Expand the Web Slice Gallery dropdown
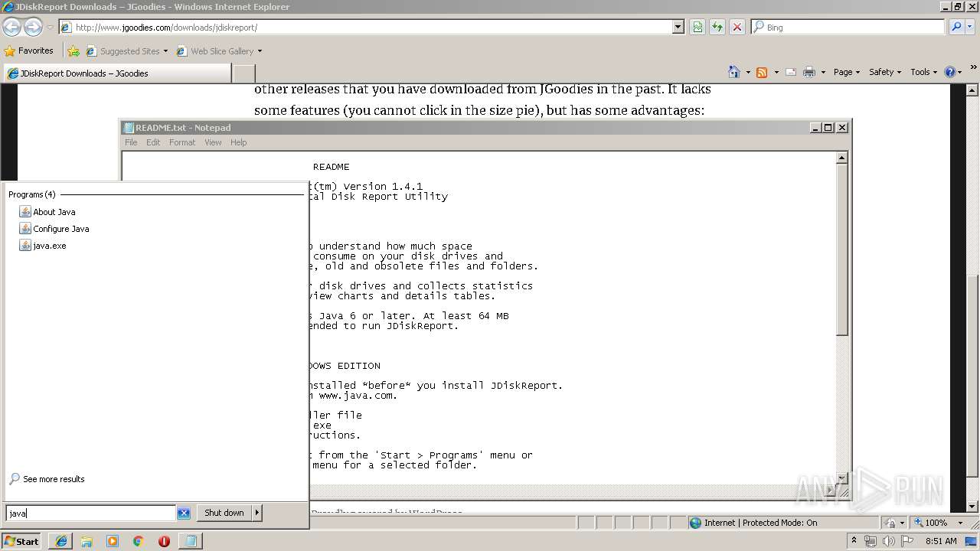The height and width of the screenshot is (551, 980). pos(260,51)
